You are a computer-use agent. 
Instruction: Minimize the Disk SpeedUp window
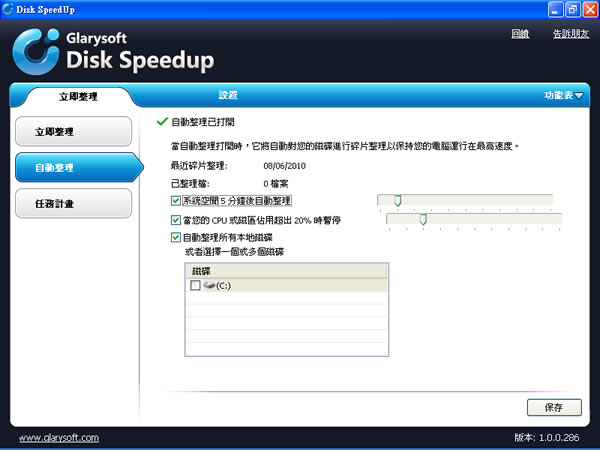tap(556, 10)
